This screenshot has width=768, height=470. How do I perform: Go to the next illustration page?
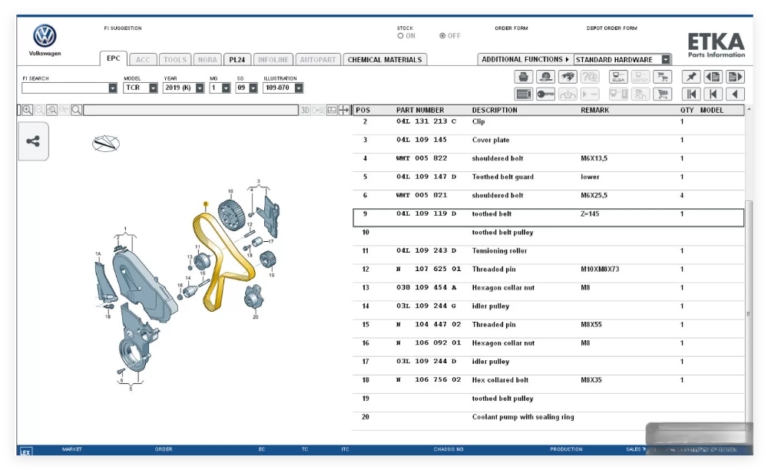tap(735, 77)
